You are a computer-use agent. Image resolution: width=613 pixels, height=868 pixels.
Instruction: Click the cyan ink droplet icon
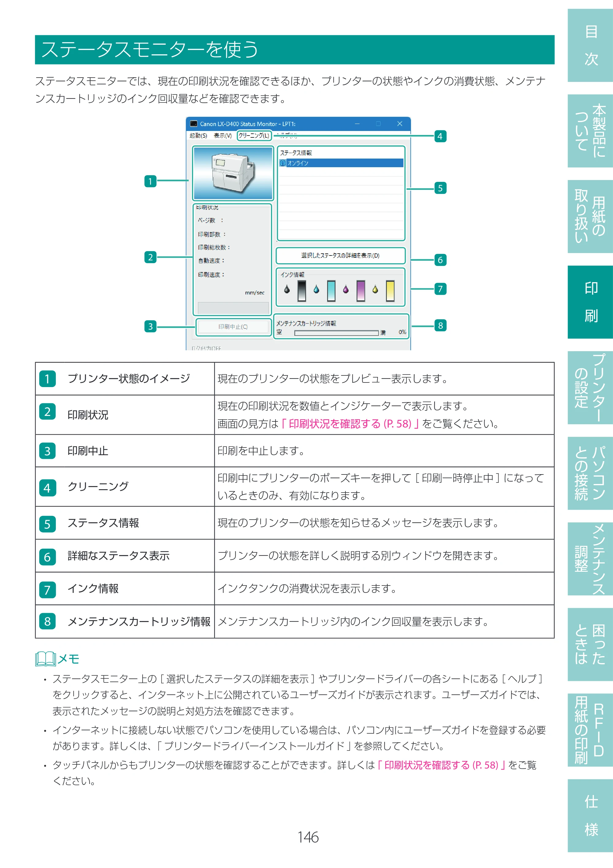[x=316, y=290]
